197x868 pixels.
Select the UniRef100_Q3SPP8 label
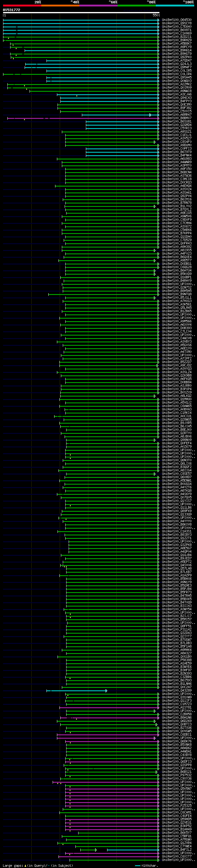tap(177, 765)
